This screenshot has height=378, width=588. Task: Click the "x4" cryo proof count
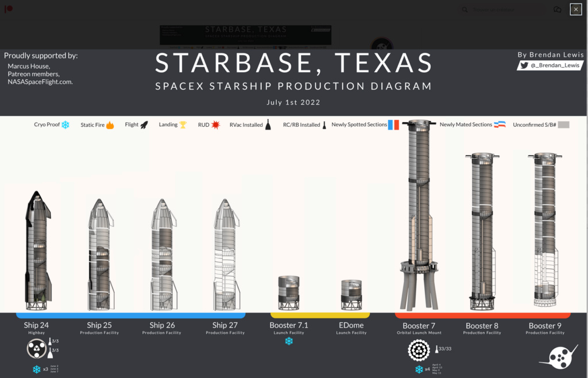click(x=427, y=369)
